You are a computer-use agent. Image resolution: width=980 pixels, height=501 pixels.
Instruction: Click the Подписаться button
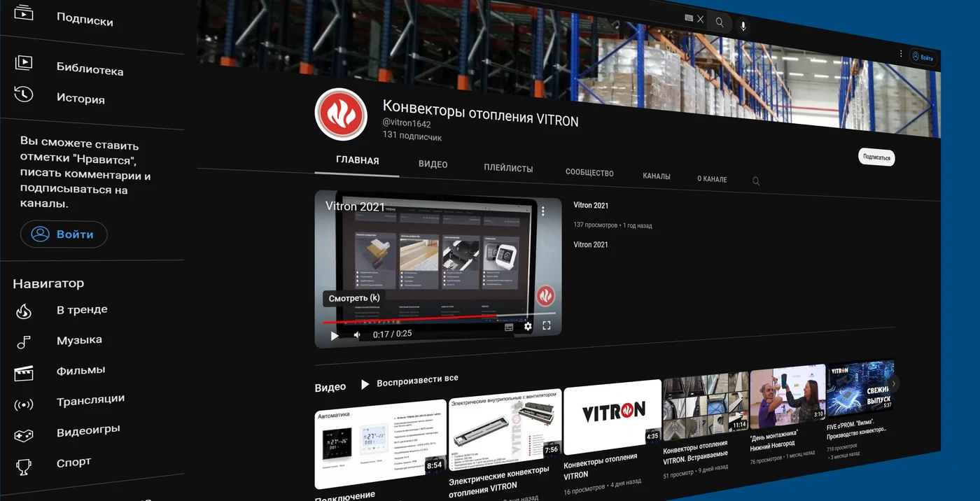click(x=876, y=157)
